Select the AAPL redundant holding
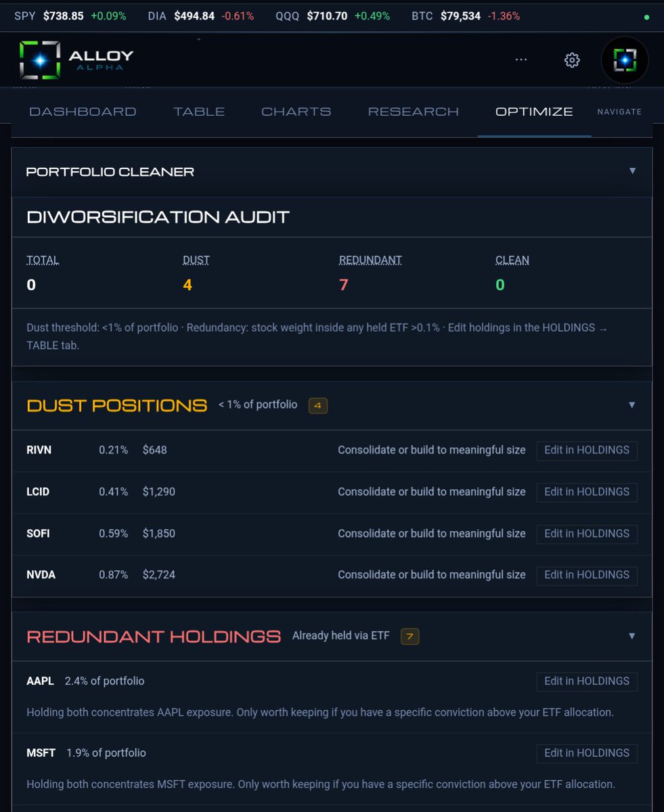 [332, 697]
